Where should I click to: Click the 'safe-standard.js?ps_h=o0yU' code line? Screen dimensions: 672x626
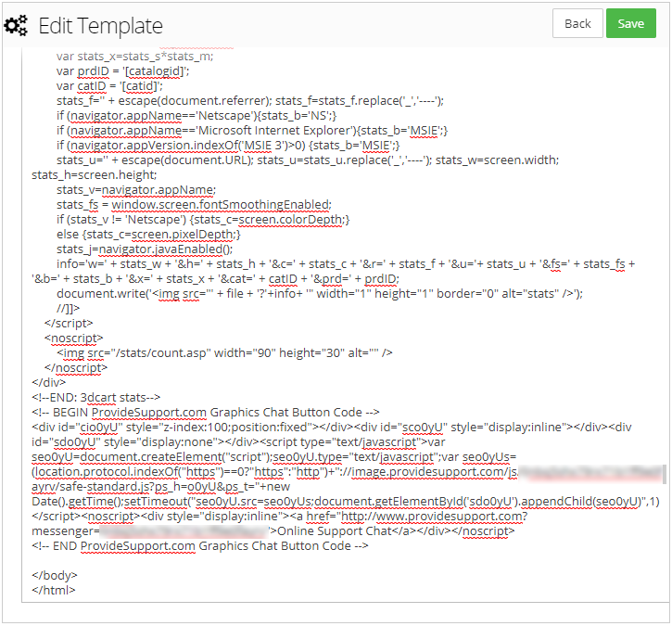(x=160, y=486)
